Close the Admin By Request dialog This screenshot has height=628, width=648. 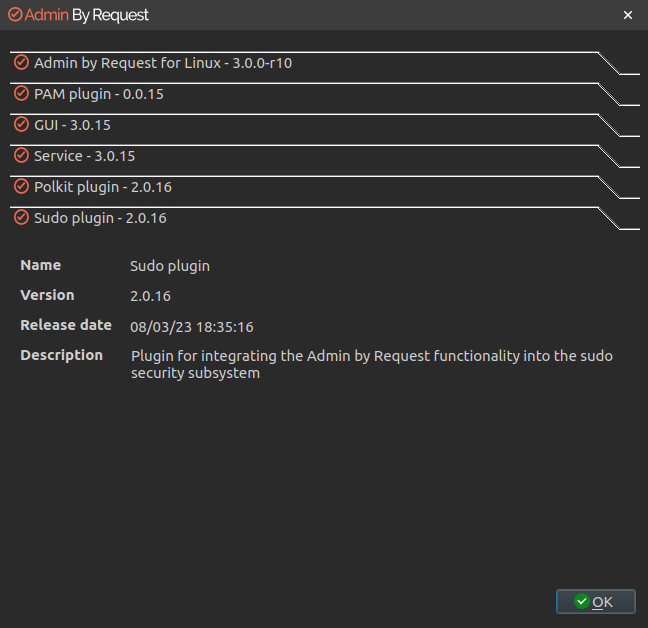tap(628, 15)
